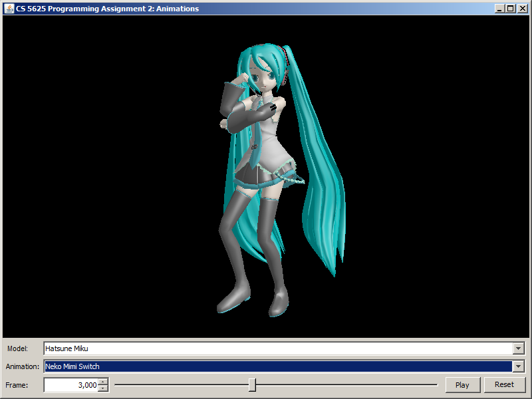
Task: Minimize the Animations window
Action: coord(499,9)
